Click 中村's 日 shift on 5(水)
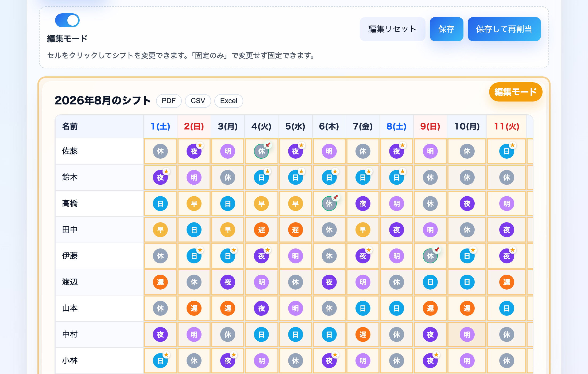 [x=296, y=334]
